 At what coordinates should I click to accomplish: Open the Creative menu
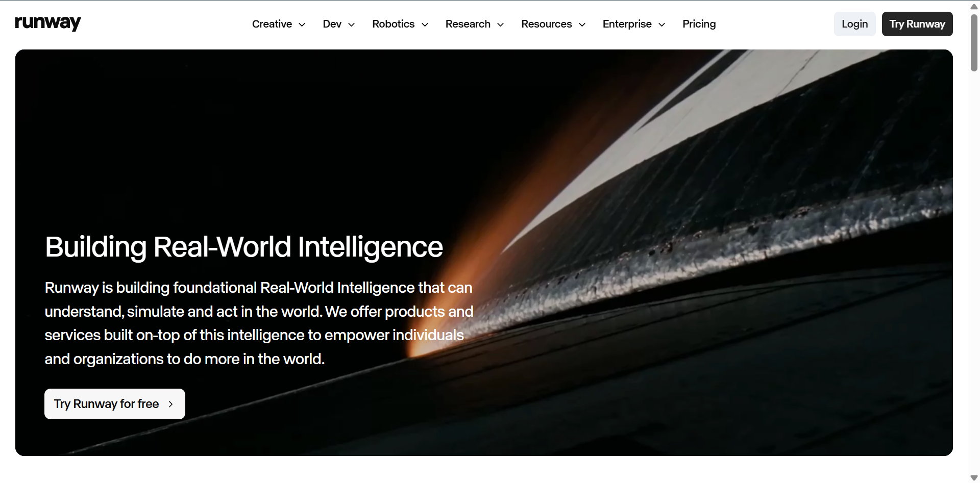(x=279, y=24)
